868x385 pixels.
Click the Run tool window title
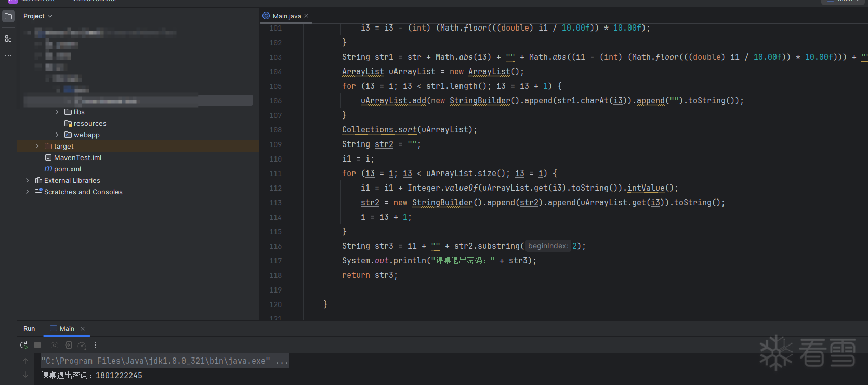[x=29, y=329]
